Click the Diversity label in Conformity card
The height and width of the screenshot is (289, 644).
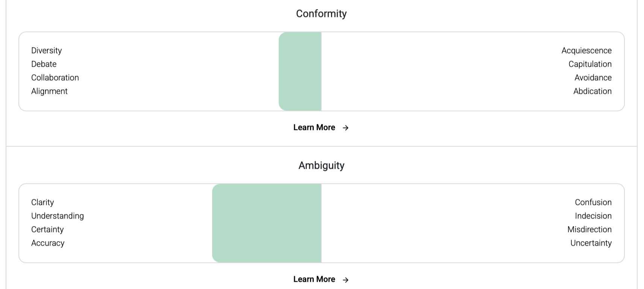tap(46, 50)
